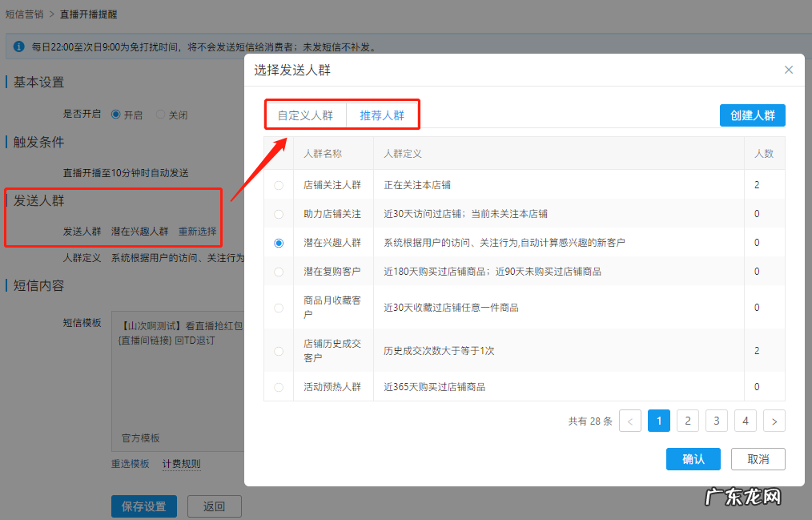This screenshot has height=520, width=812.
Task: Select the 活动预热人群 audience
Action: 279,387
